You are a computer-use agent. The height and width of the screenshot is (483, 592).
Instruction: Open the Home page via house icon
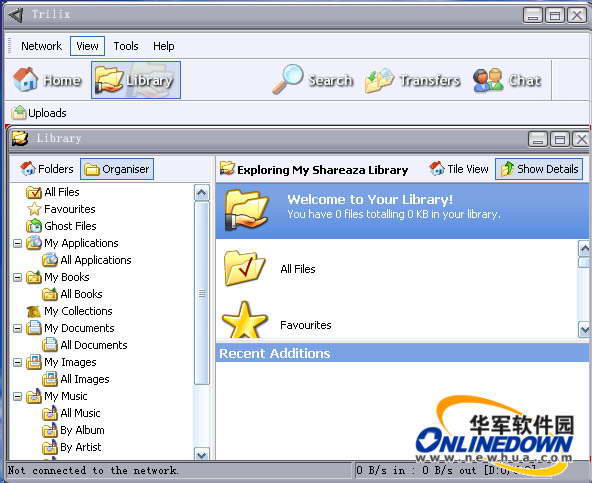[25, 79]
